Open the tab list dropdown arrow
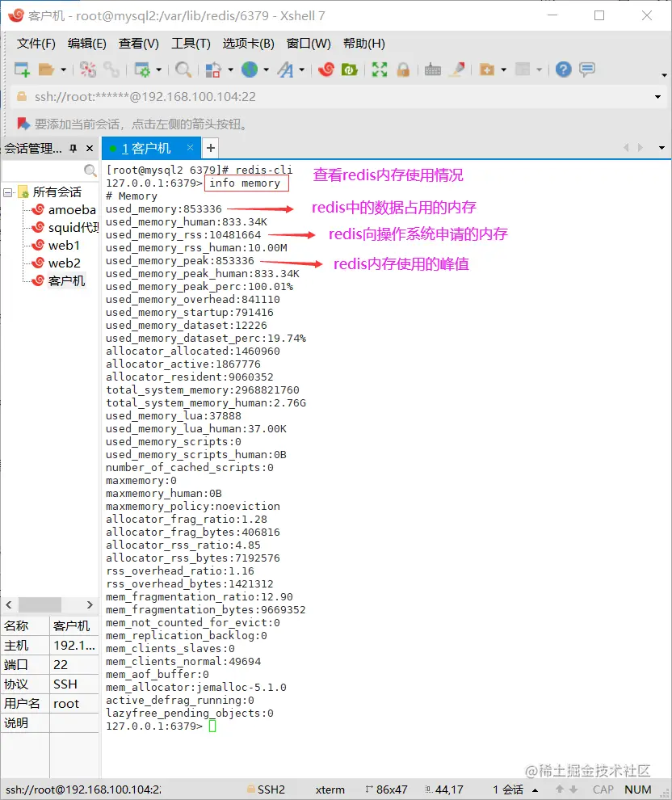The height and width of the screenshot is (800, 672). pyautogui.click(x=661, y=148)
